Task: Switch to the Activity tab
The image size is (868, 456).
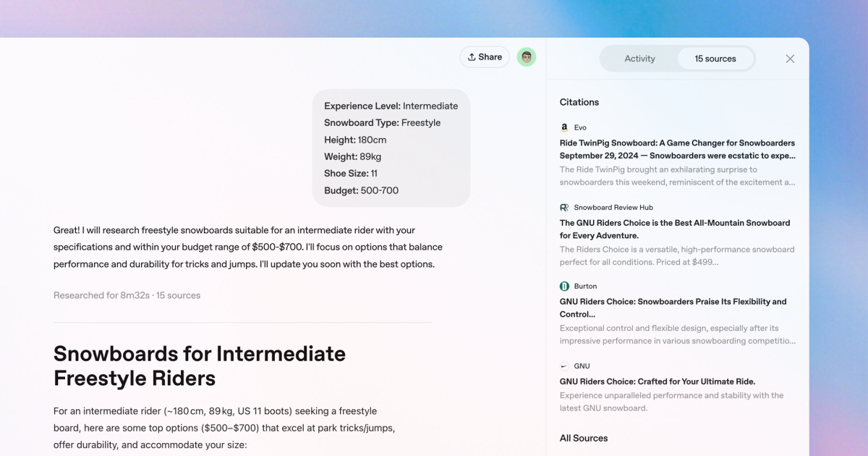Action: [639, 59]
